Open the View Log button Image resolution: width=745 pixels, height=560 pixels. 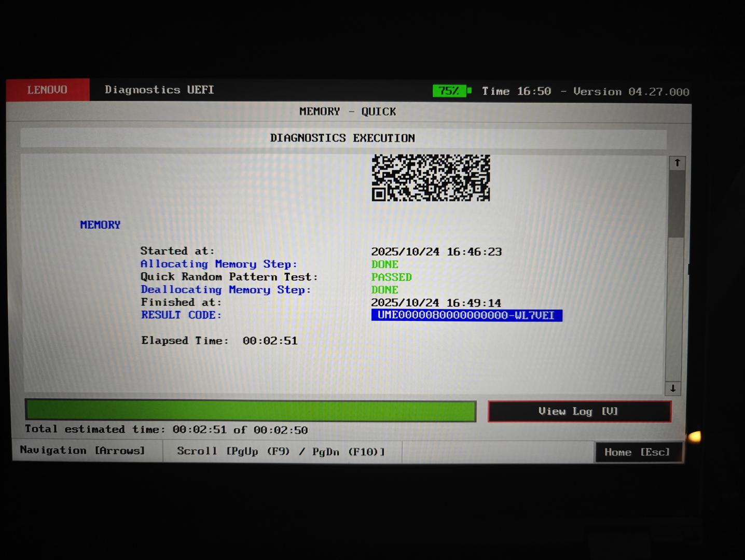[579, 411]
